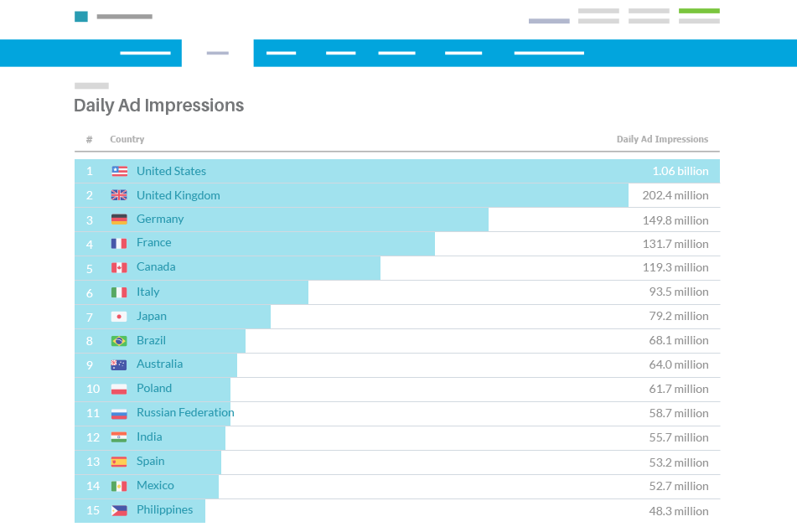Click the Australia flag icon
The width and height of the screenshot is (797, 532).
119,364
